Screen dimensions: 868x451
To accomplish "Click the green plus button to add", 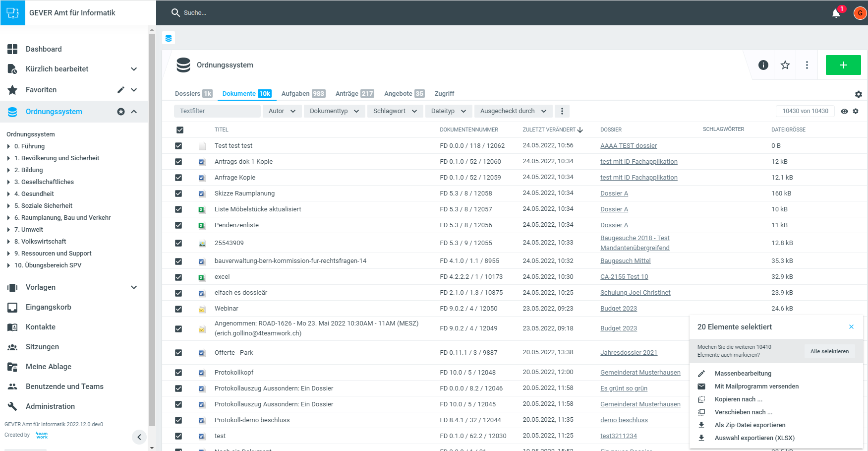I will (x=843, y=65).
